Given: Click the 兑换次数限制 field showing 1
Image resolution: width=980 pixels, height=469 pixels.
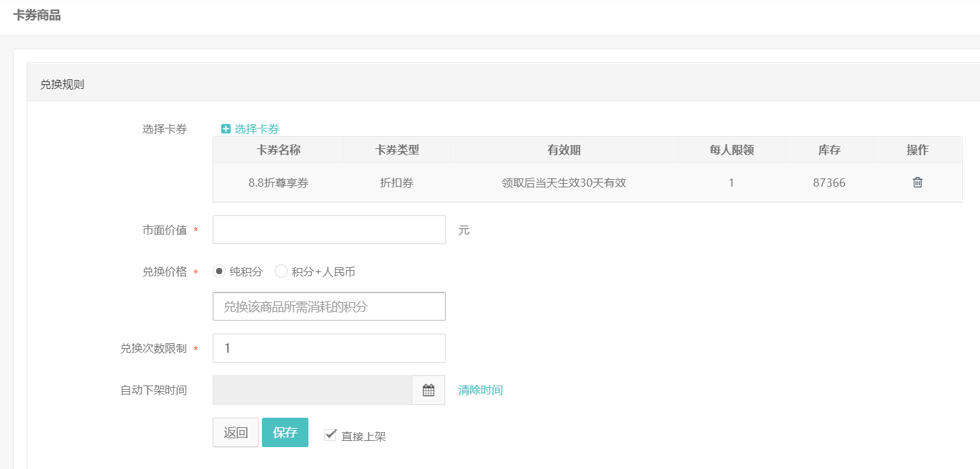Looking at the screenshot, I should coord(329,349).
